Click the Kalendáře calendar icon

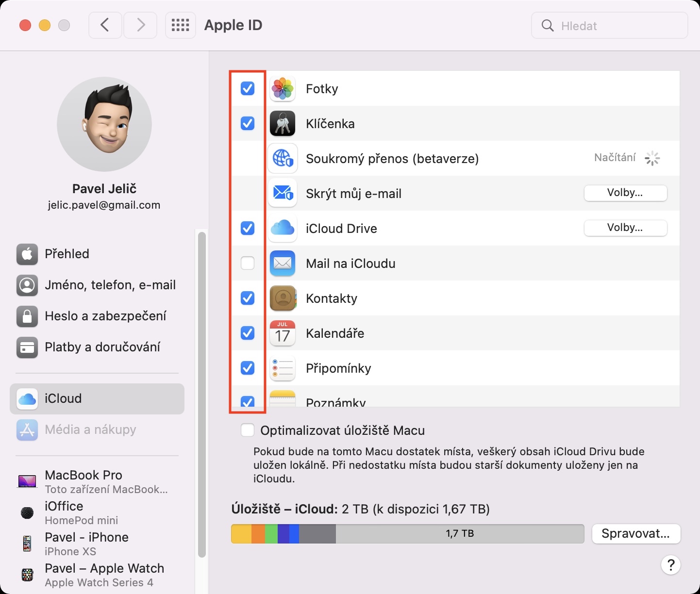click(x=283, y=333)
